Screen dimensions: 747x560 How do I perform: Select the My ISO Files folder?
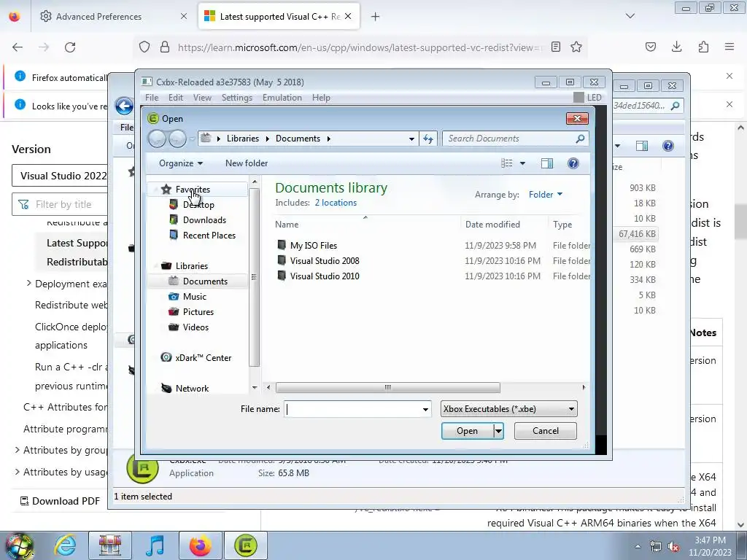(x=314, y=246)
